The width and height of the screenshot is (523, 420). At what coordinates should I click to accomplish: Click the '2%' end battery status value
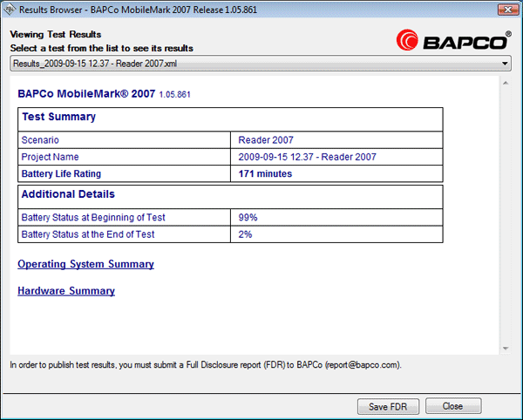point(245,234)
